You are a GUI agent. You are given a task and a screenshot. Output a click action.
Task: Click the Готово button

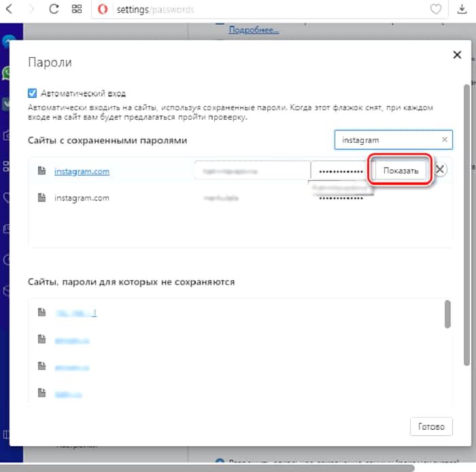tap(430, 426)
